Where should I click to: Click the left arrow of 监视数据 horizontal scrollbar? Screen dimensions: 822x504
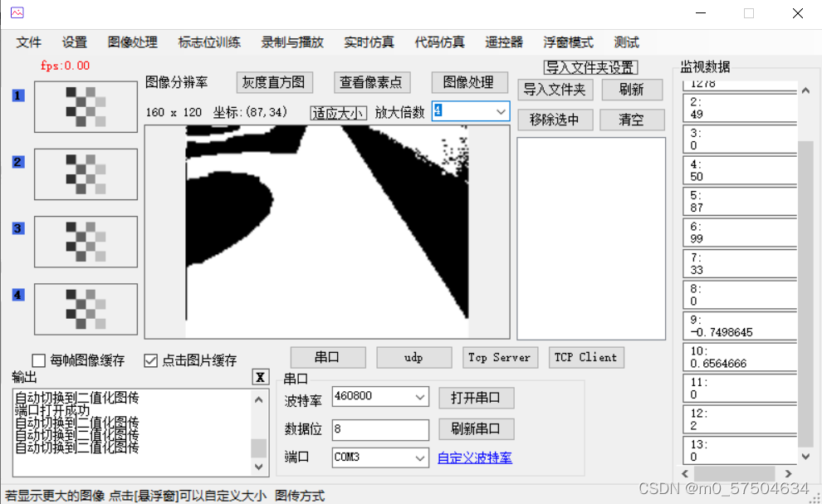click(x=685, y=473)
